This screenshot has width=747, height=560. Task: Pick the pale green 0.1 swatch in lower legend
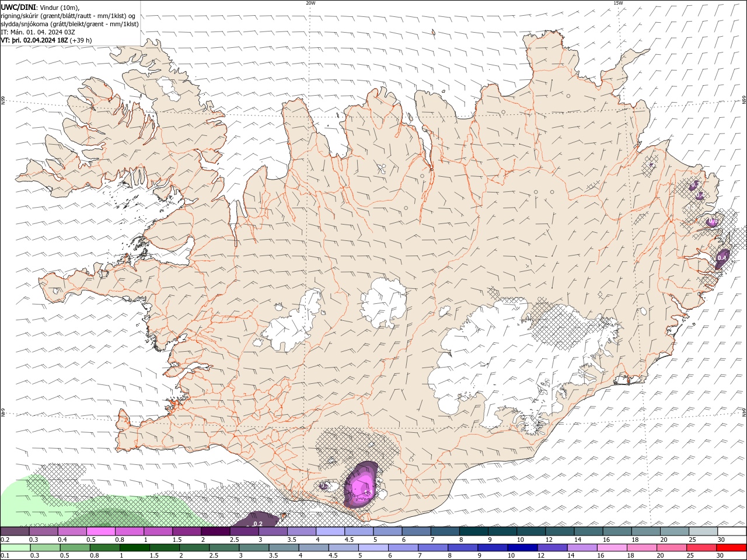16,548
